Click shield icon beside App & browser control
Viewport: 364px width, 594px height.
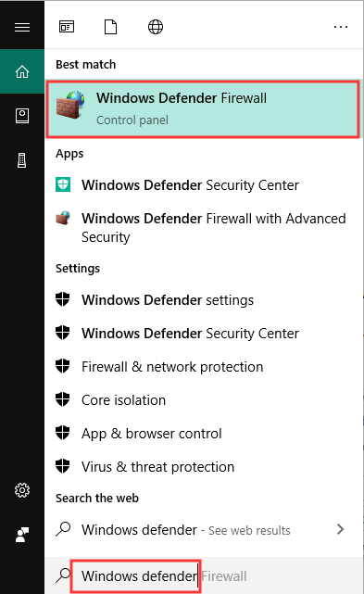click(62, 433)
